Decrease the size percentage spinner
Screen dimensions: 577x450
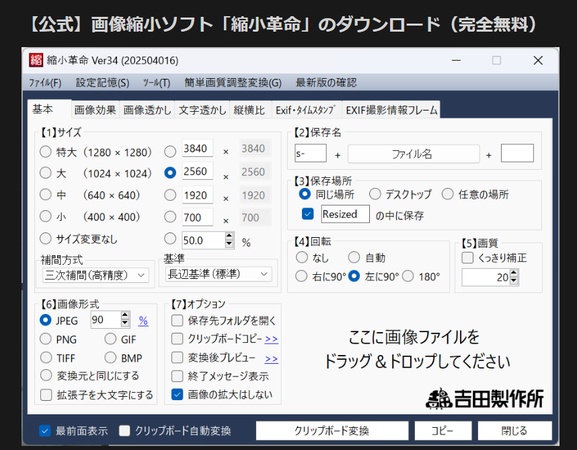[229, 244]
